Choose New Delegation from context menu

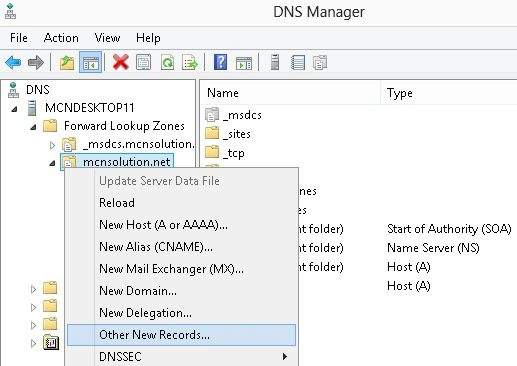pos(181,313)
